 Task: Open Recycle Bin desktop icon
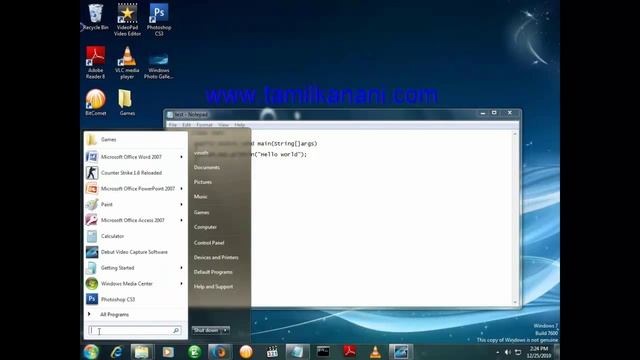(96, 17)
